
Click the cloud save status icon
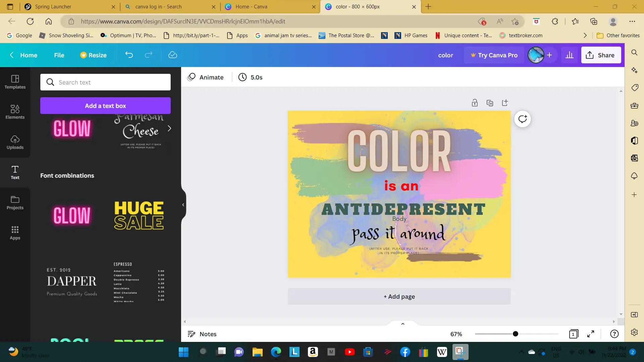pos(173,55)
